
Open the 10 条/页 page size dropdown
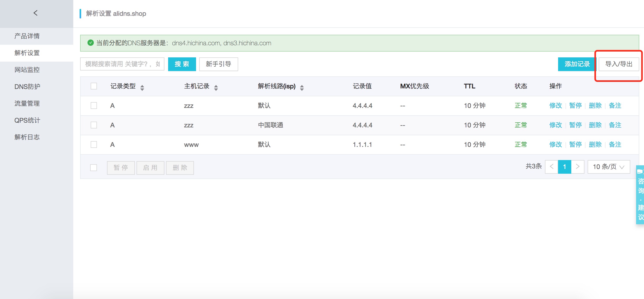click(x=609, y=167)
